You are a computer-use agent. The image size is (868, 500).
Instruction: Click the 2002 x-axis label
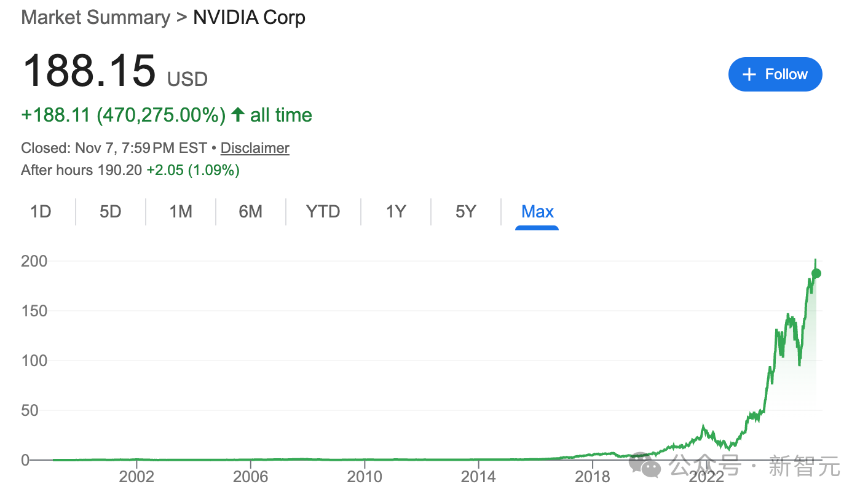click(x=136, y=477)
